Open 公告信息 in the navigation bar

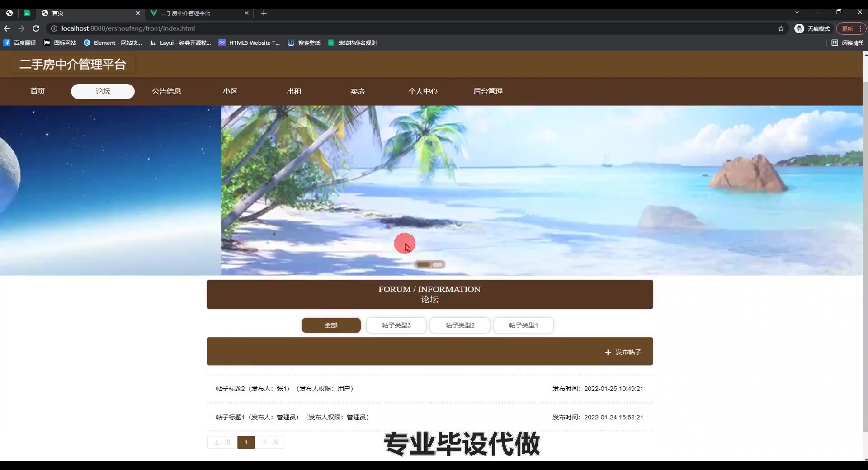pyautogui.click(x=166, y=91)
